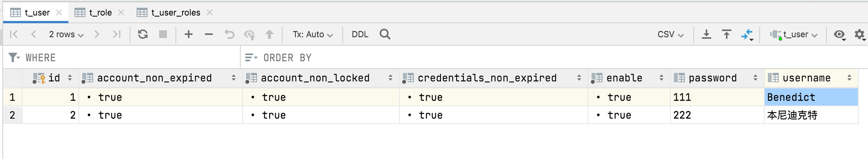Screen dimensions: 868x159
Task: Switch to the t_role tab
Action: click(x=100, y=13)
